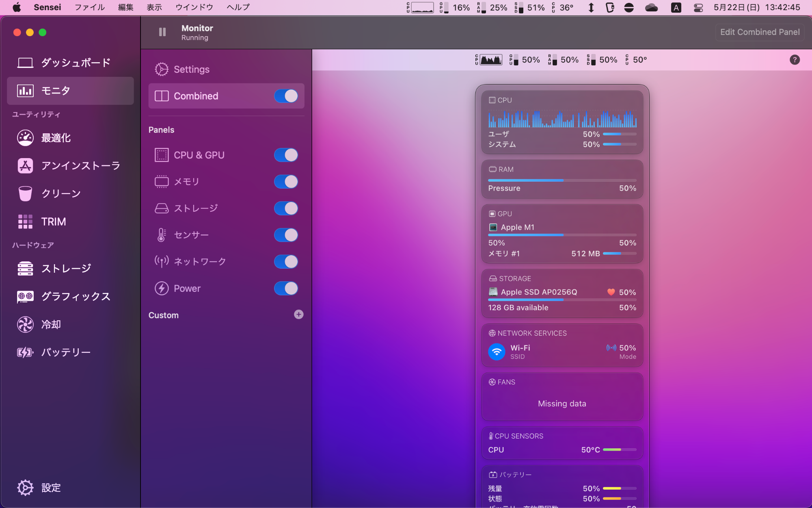
Task: Open the 最適化 utility
Action: tap(70, 138)
